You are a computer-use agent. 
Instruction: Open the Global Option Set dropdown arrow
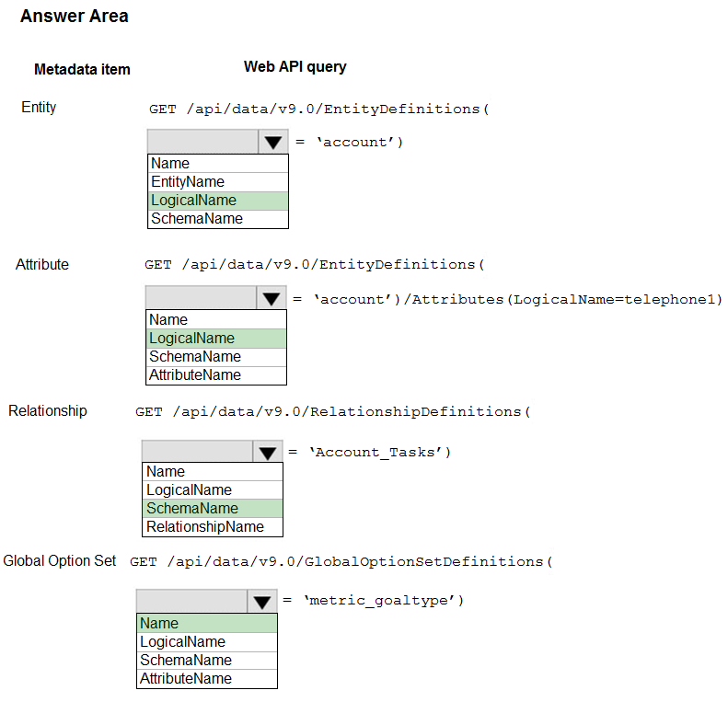coord(262,601)
